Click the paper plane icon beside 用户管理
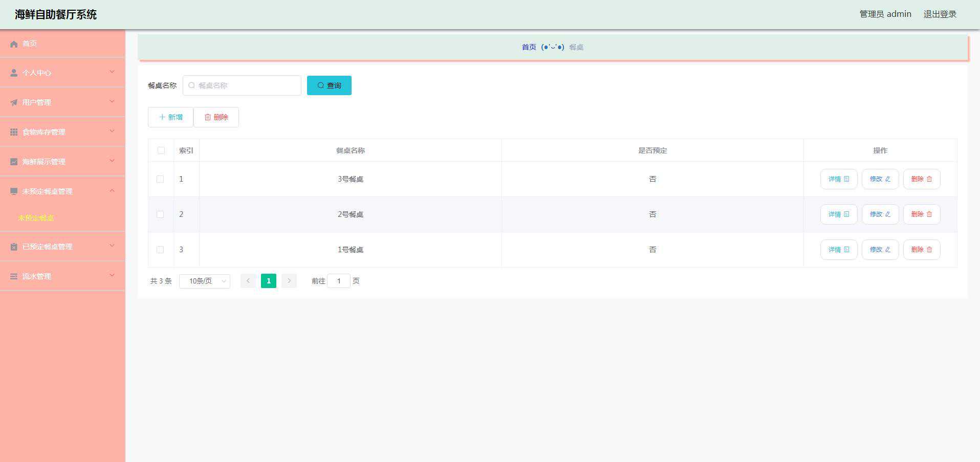 coord(14,103)
